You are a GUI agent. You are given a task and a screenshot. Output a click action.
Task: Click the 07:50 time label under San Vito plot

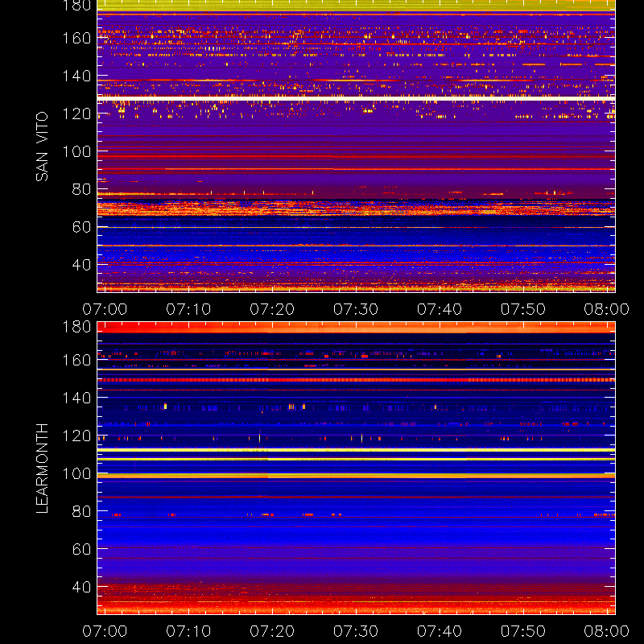pos(522,309)
